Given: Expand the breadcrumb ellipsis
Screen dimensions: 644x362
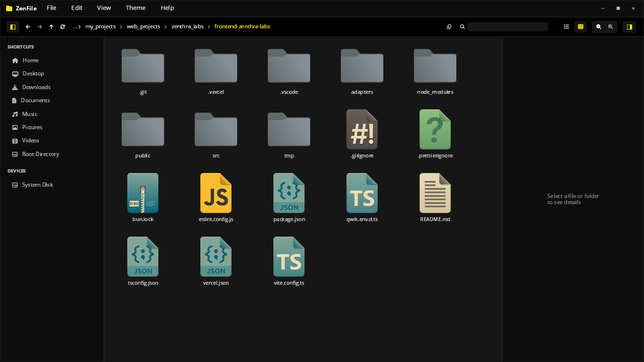Looking at the screenshot, I should pos(77,27).
